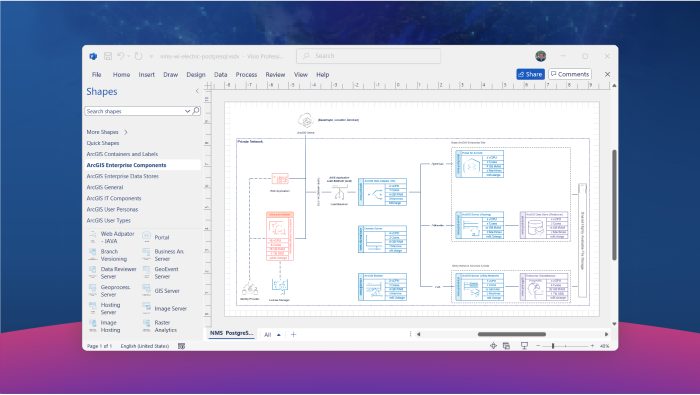The width and height of the screenshot is (700, 395).
Task: Select the Business An. Server shape icon
Action: tap(146, 255)
